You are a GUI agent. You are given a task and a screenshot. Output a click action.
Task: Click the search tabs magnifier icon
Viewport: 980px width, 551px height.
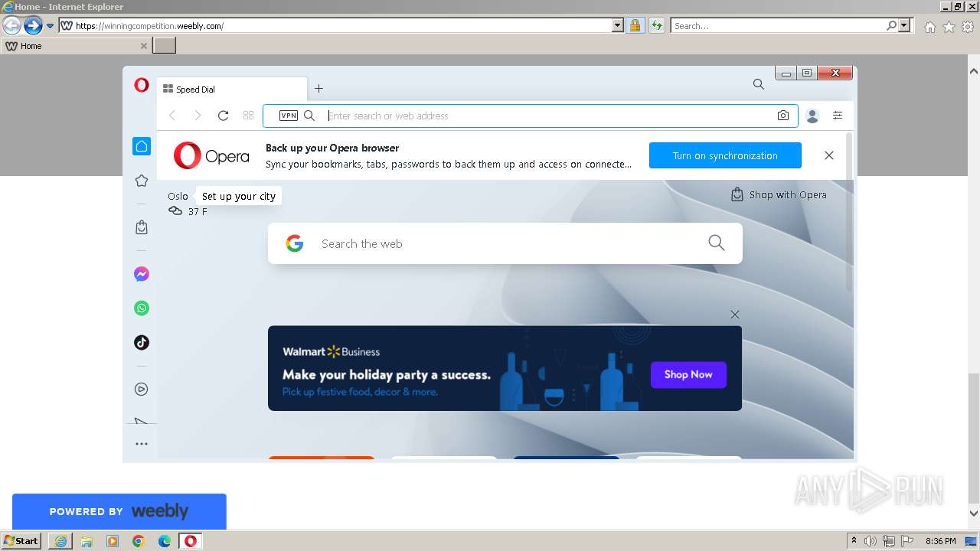(758, 85)
